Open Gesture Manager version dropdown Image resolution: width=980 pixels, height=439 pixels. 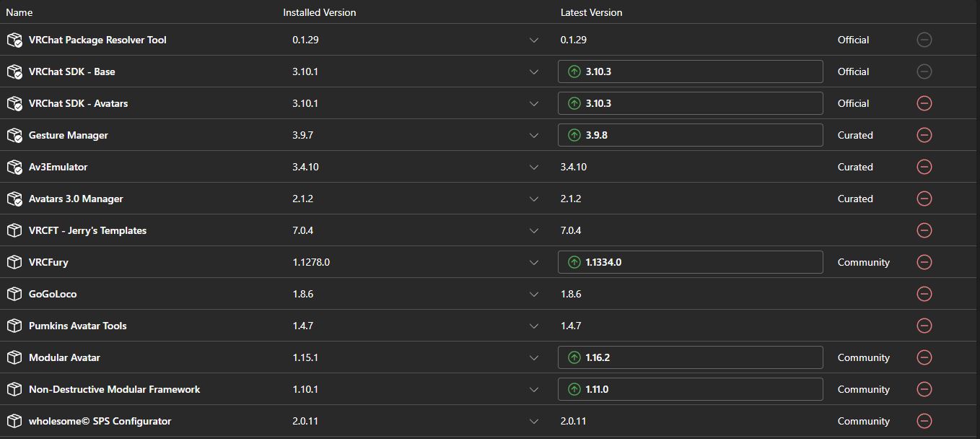point(534,136)
